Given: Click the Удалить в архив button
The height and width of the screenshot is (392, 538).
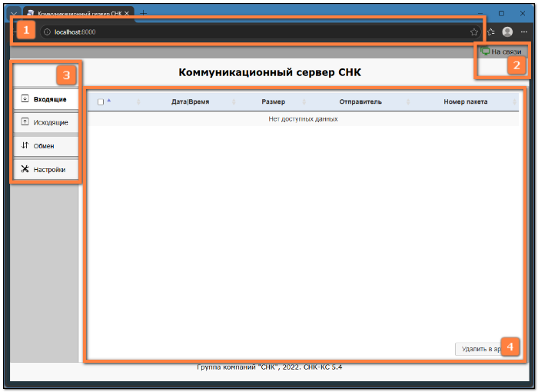Looking at the screenshot, I should pos(480,349).
